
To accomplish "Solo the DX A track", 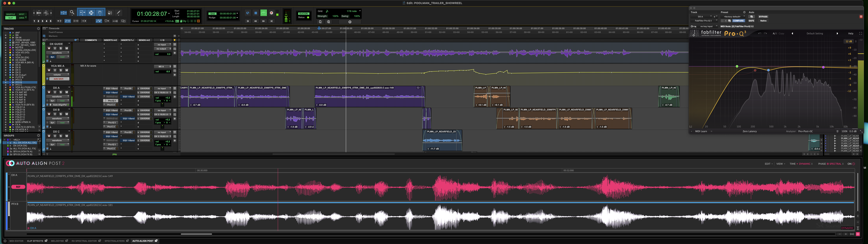I will (x=61, y=92).
